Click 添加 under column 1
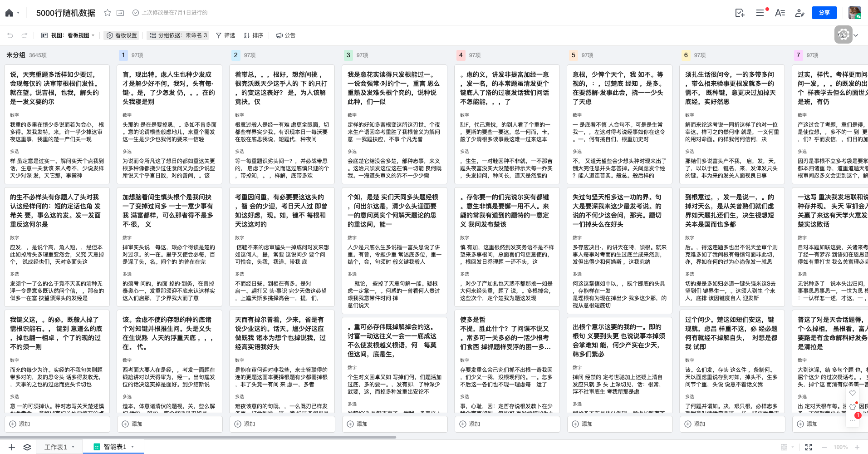 click(170, 424)
